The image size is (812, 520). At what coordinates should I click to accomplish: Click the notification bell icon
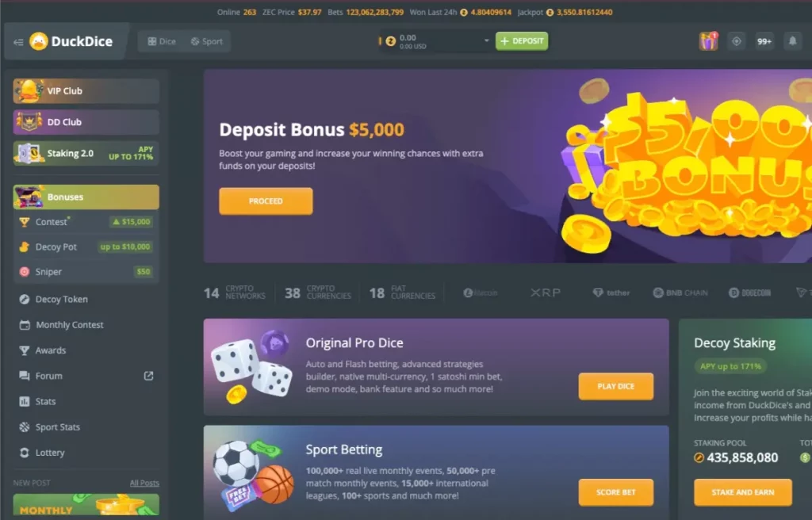(x=792, y=41)
